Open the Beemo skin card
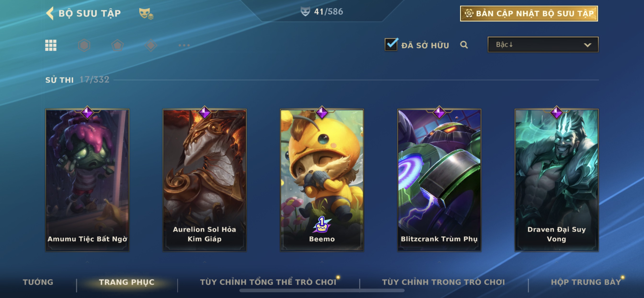 (322, 180)
